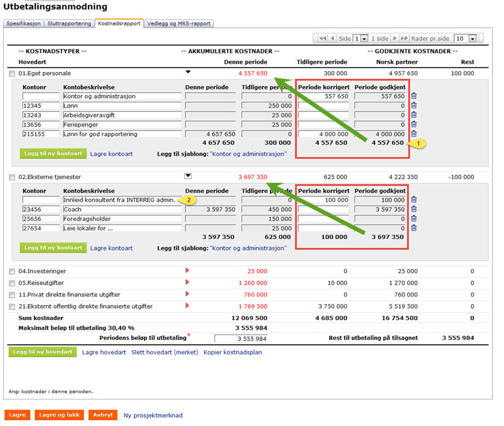Screen dimensions: 504x426
Task: Click Sum kostnader total 12 069 500
Action: (x=249, y=318)
